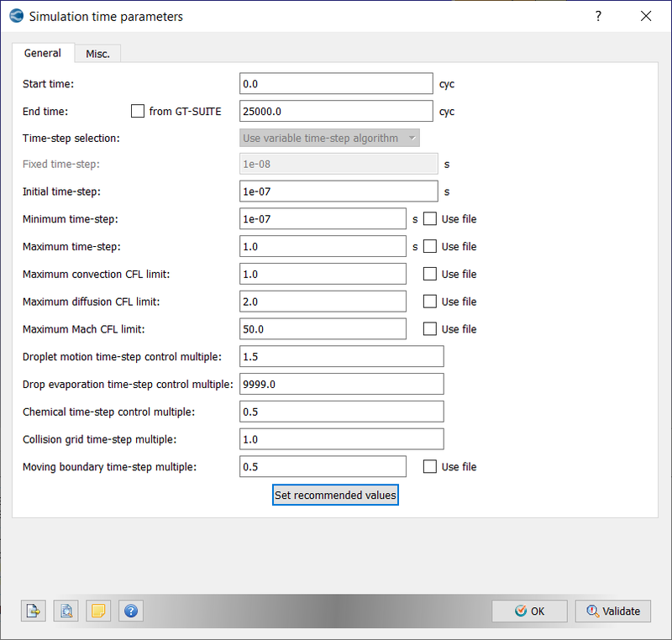The width and height of the screenshot is (672, 640).
Task: Focus the Chemical time-step control multiple field
Action: click(x=342, y=412)
